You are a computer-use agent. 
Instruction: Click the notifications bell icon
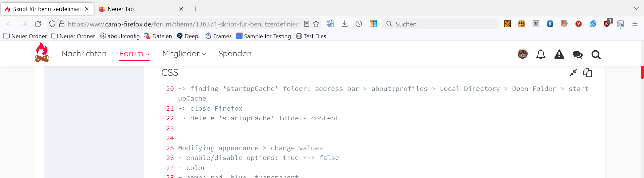(x=541, y=54)
